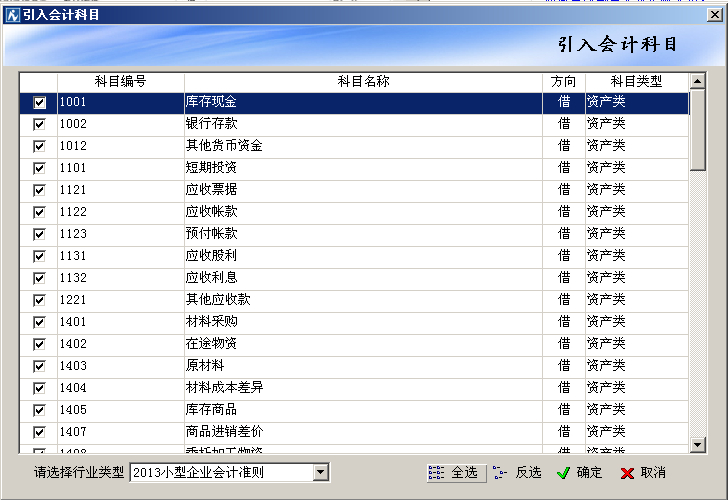Viewport: 728px width, 500px height.
Task: Click the 科目名称 column header
Action: click(364, 82)
